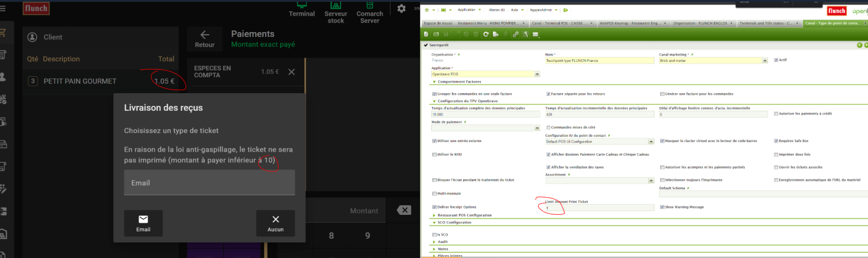Toggle Requires Safe Box checkbox
The width and height of the screenshot is (868, 258).
(x=776, y=141)
